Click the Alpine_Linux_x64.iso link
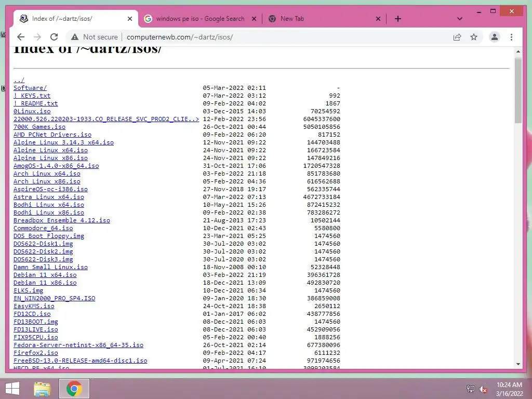Screen dimensions: 532x399 click(x=50, y=150)
